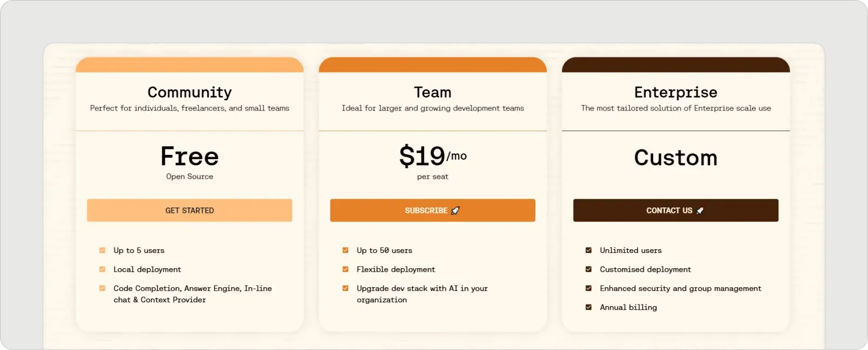Click checkmark beside Enhanced security and group management
Screen dimensions: 868x350
click(588, 288)
